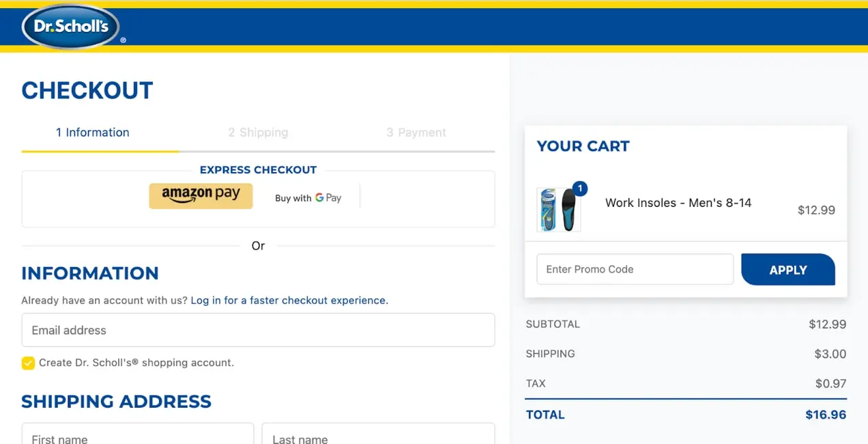Open the Work Insoles product thumbnail
This screenshot has width=868, height=444.
point(559,210)
